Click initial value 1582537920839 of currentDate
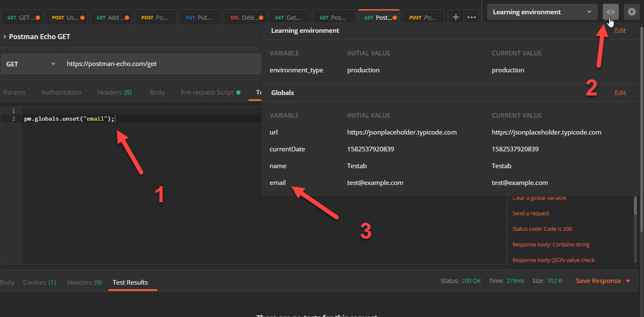This screenshot has width=644, height=317. 371,149
